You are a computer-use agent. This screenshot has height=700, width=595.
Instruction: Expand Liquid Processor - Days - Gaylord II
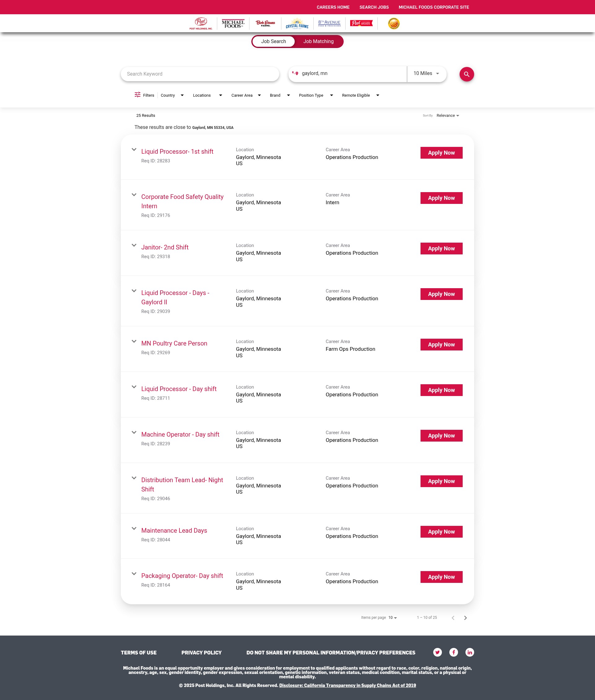tap(134, 291)
